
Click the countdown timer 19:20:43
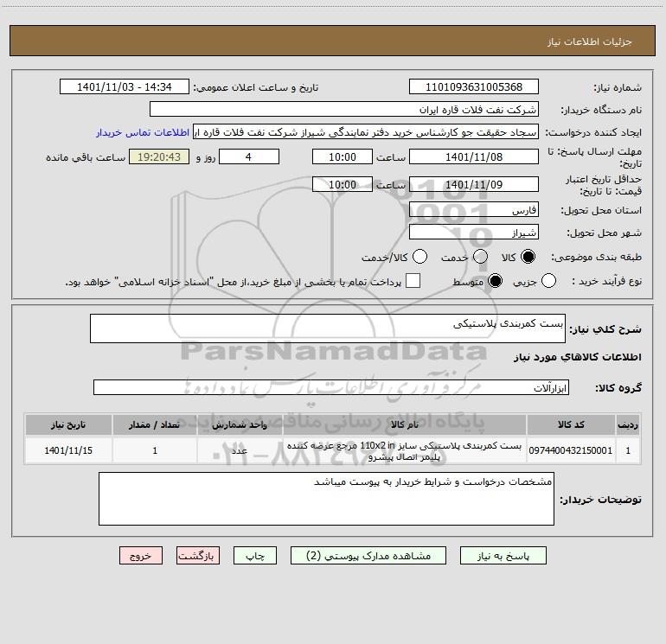click(159, 157)
